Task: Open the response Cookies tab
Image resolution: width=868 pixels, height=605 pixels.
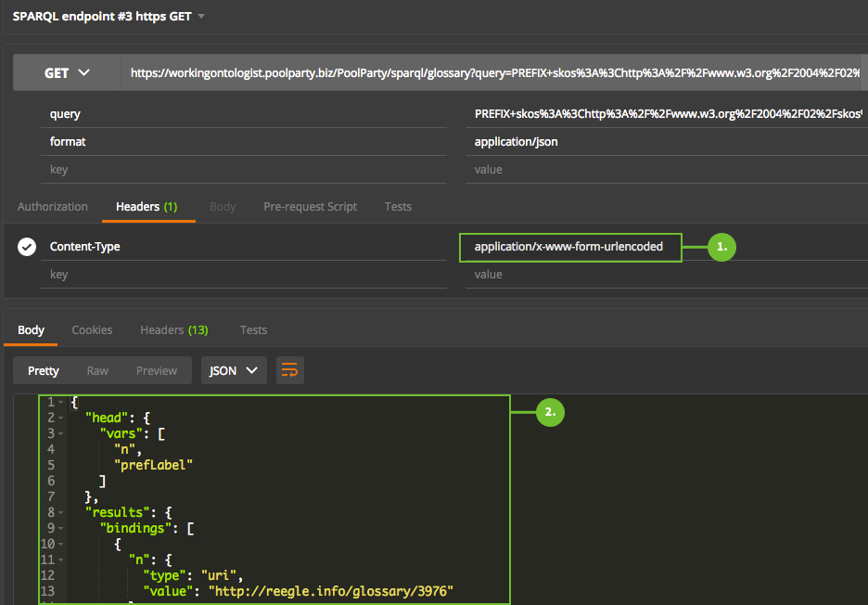Action: click(92, 329)
